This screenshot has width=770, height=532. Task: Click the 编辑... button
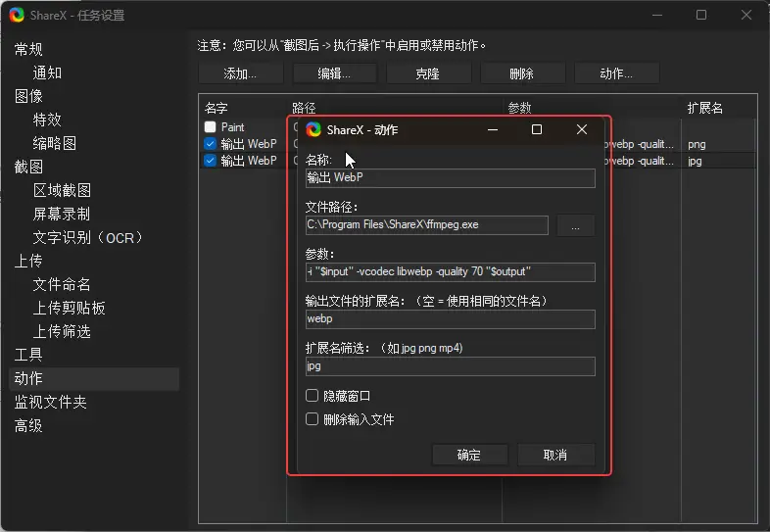[334, 73]
